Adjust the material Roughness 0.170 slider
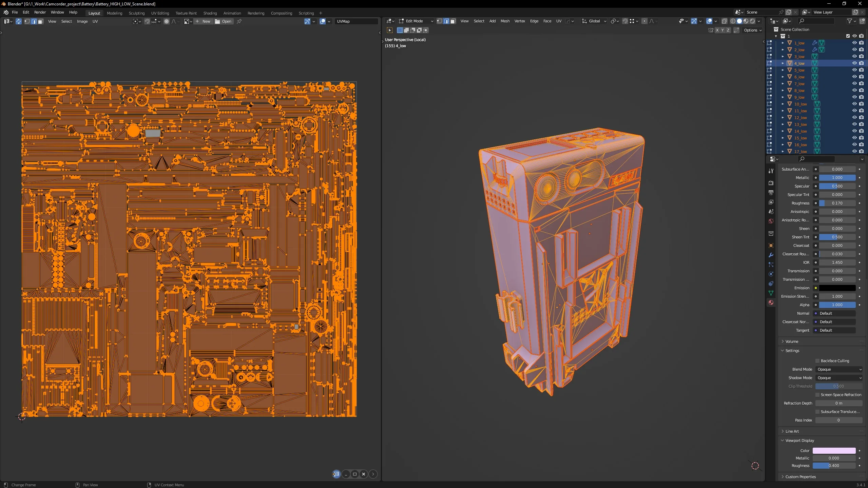 837,203
